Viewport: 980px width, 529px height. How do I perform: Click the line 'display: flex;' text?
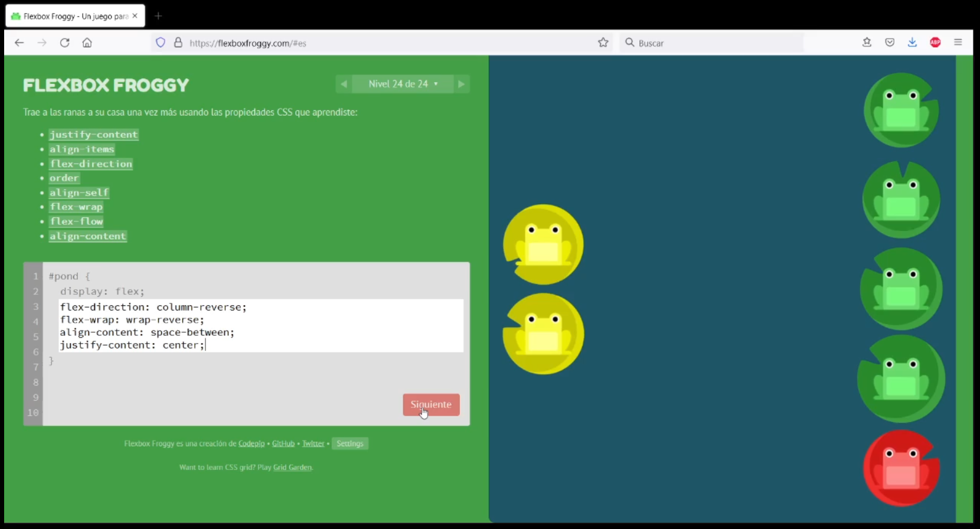tap(102, 291)
